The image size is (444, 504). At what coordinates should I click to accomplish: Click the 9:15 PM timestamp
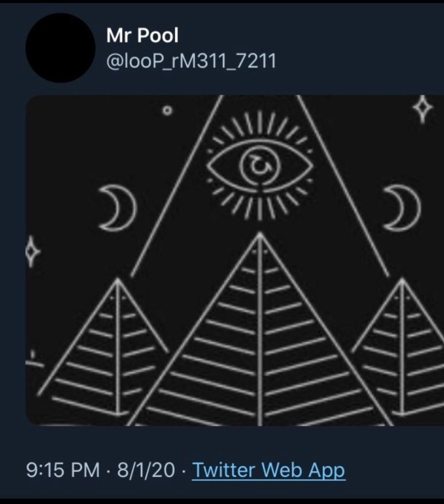tap(63, 470)
